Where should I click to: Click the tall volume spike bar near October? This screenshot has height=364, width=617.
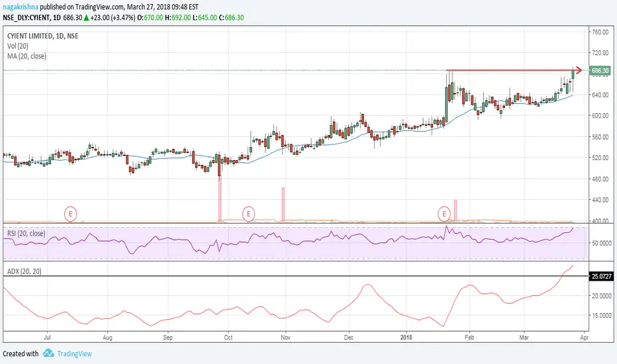click(x=220, y=199)
